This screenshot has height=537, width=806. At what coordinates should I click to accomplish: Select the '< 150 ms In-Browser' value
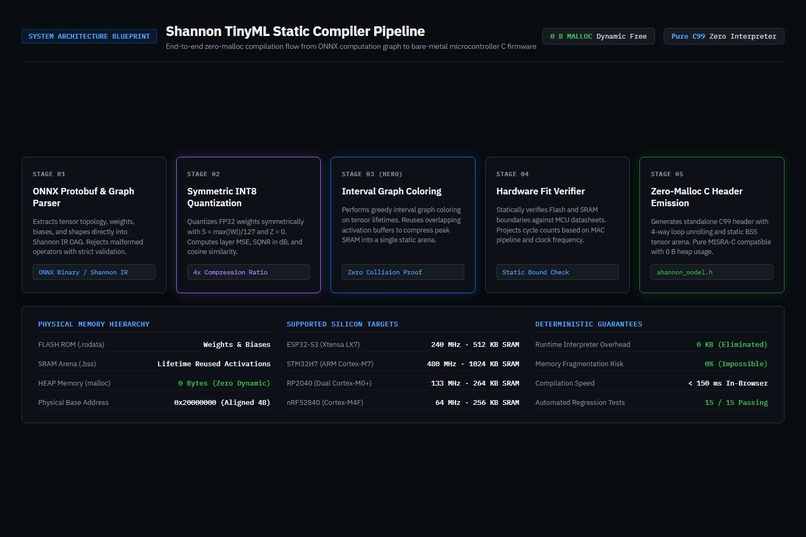728,383
